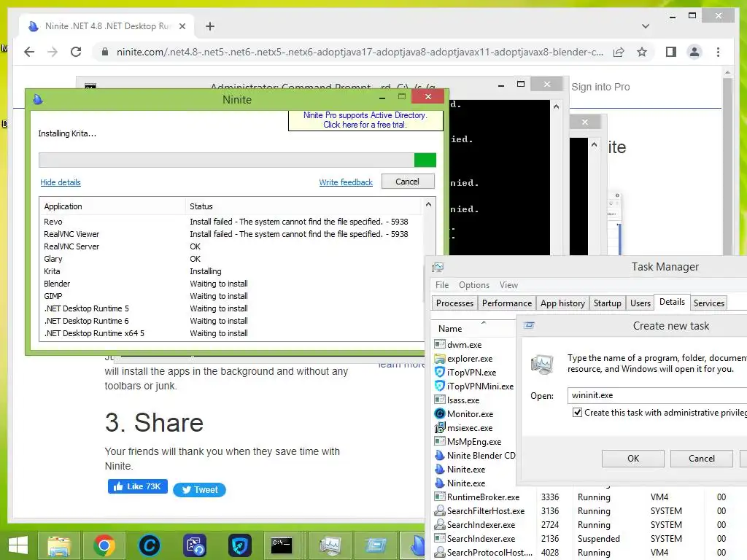Open Chrome from taskbar

(104, 545)
